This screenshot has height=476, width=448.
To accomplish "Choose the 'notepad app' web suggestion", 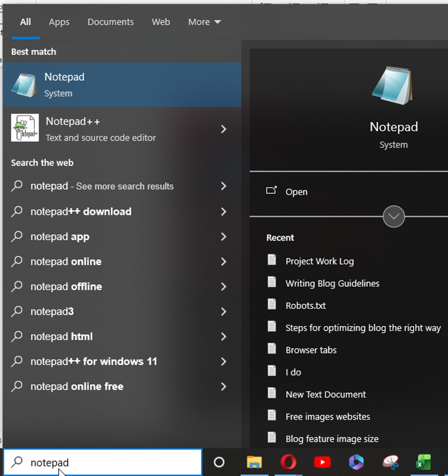I will point(122,237).
